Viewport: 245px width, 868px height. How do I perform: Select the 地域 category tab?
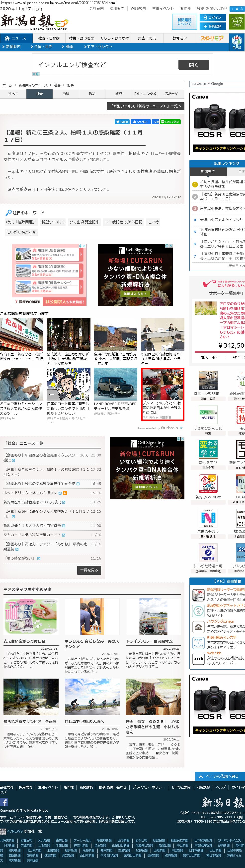66,94
